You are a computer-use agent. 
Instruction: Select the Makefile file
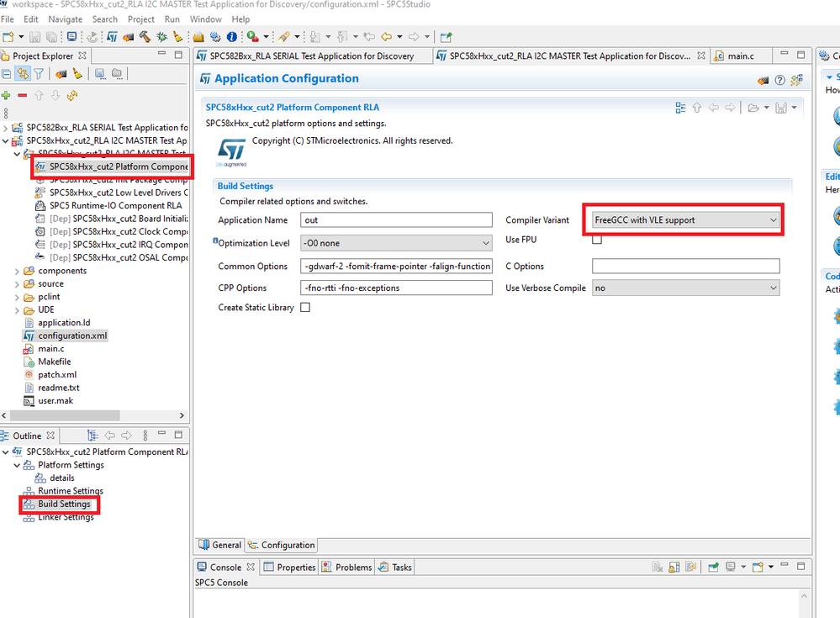54,362
